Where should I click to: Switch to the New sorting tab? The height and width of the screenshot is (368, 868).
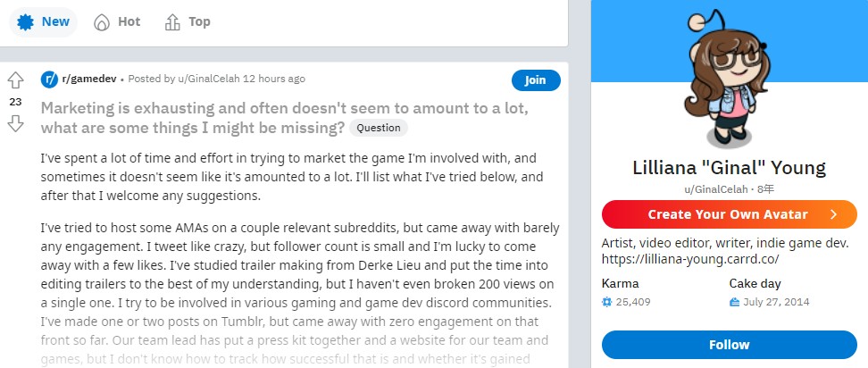[x=43, y=22]
